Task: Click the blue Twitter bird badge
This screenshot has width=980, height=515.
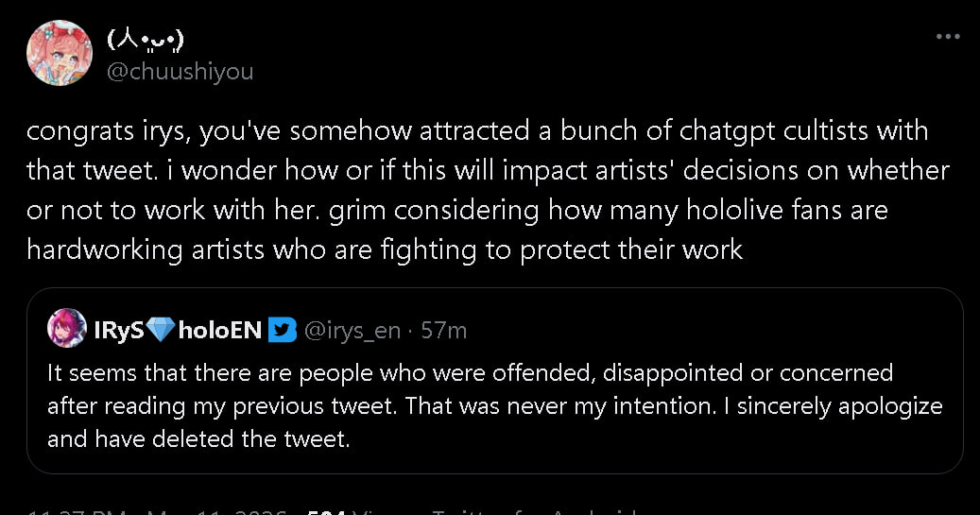Action: 282,329
